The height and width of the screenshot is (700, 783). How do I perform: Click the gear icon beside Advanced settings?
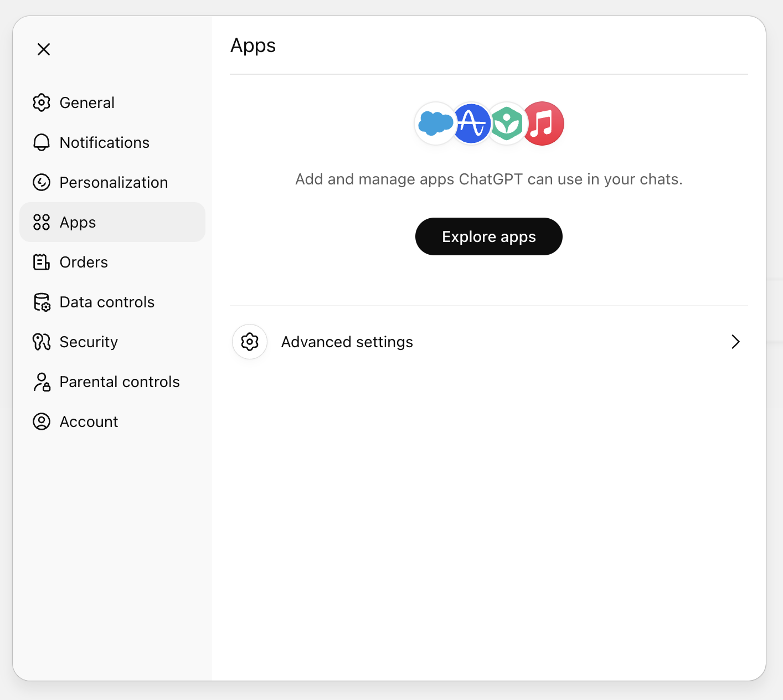tap(249, 342)
